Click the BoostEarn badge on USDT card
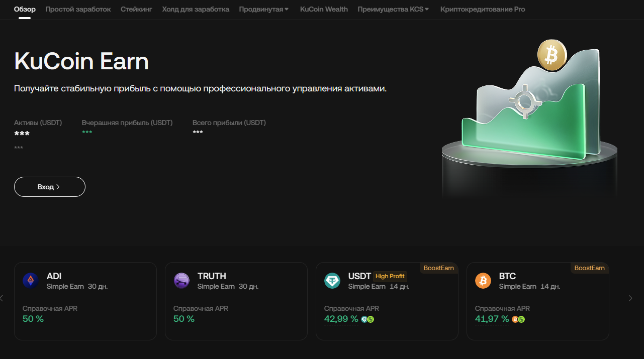Viewport: 644px width, 359px height. pyautogui.click(x=439, y=268)
